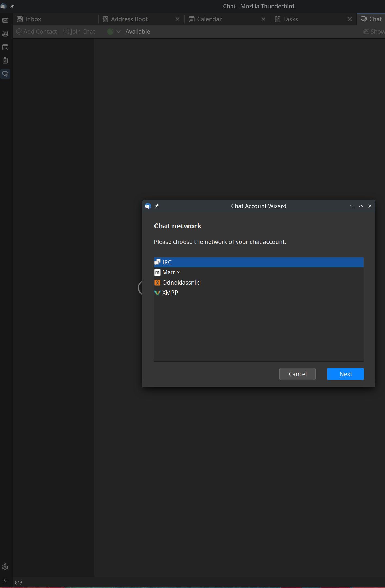
Task: Open Settings gear in sidebar
Action: (5, 567)
